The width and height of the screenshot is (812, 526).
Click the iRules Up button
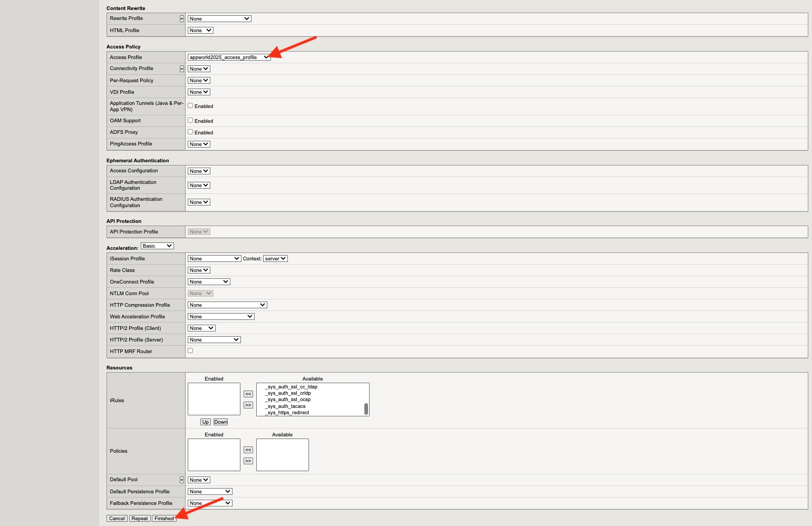(x=206, y=422)
